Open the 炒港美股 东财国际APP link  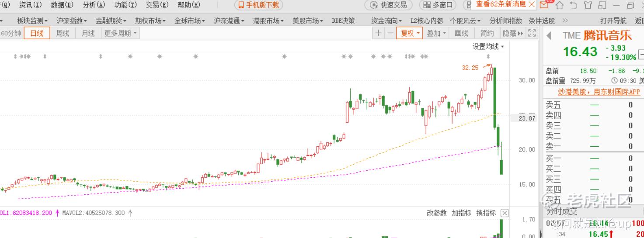(x=599, y=92)
